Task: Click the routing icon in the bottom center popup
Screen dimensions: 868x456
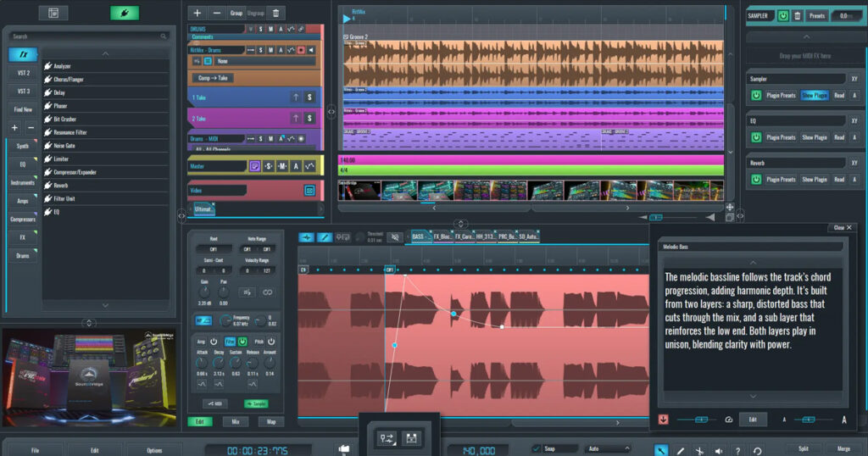Action: 387,438
